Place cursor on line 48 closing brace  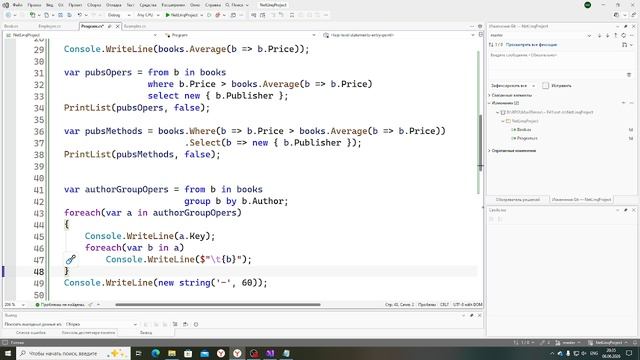(x=67, y=271)
